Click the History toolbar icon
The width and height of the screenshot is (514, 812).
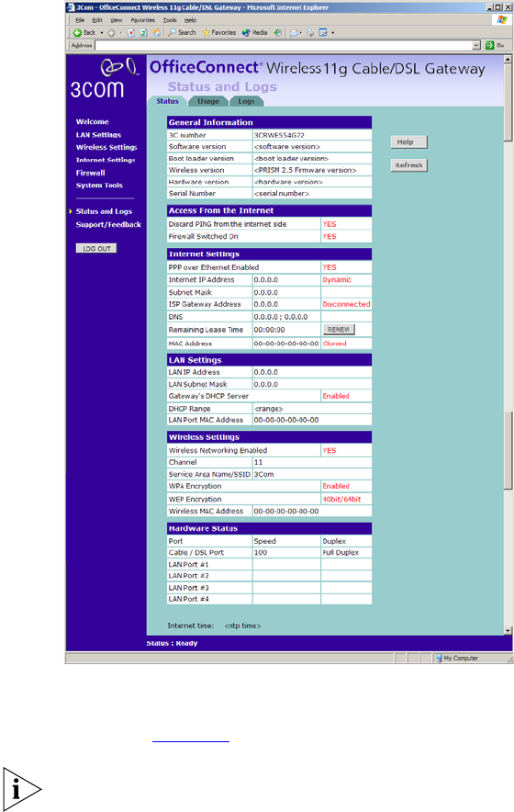tap(277, 32)
